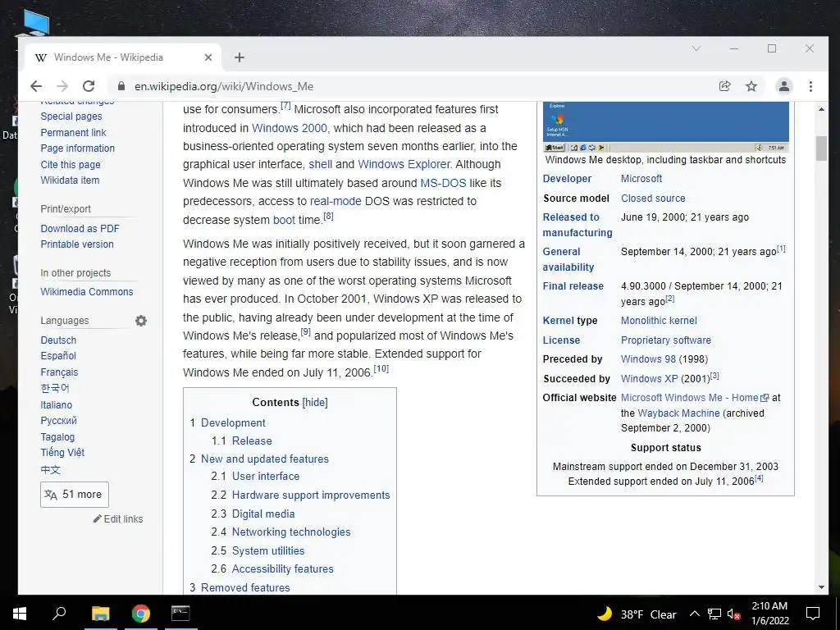Click the page vertical scrollbar thumb
The height and width of the screenshot is (630, 840).
point(822,148)
